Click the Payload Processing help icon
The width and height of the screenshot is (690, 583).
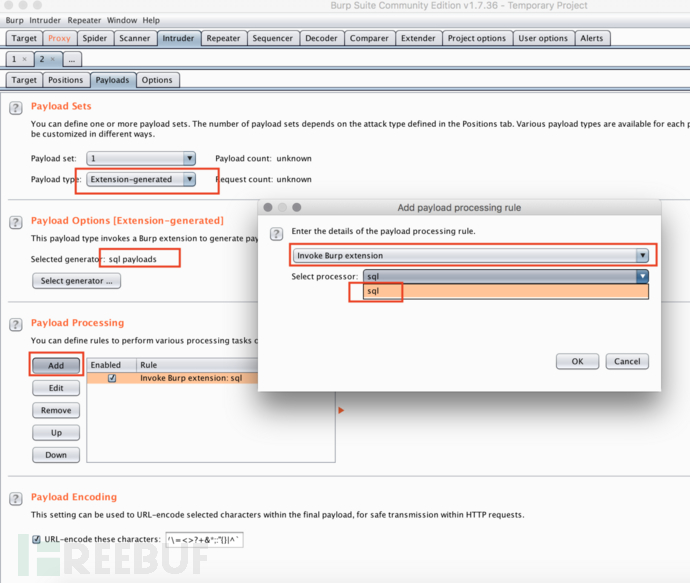tap(16, 325)
